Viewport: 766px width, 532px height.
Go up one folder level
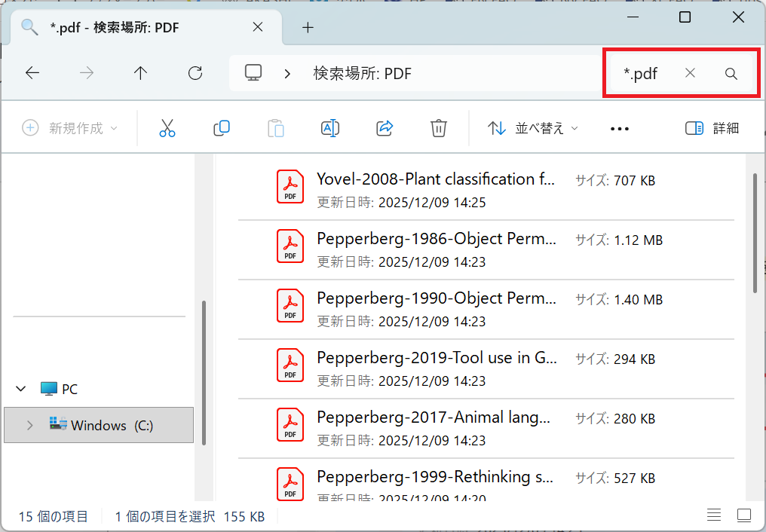tap(140, 73)
